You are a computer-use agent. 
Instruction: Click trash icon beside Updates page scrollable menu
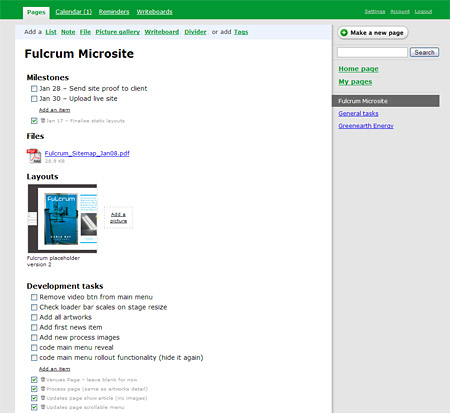pyautogui.click(x=43, y=407)
